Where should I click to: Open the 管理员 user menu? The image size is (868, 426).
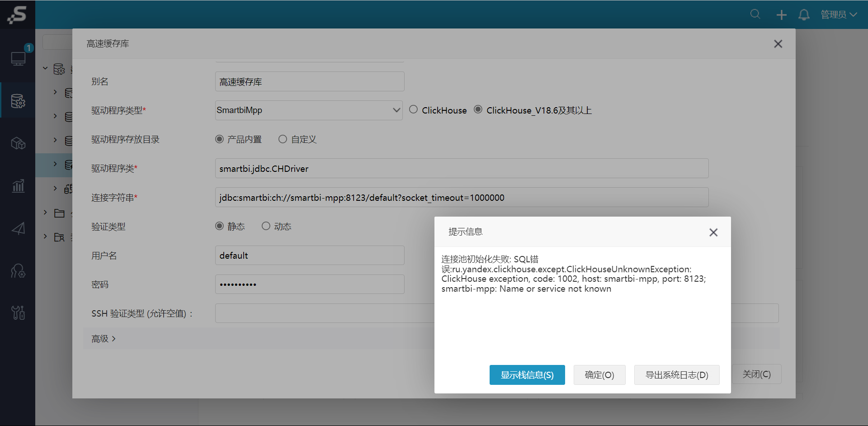click(839, 14)
